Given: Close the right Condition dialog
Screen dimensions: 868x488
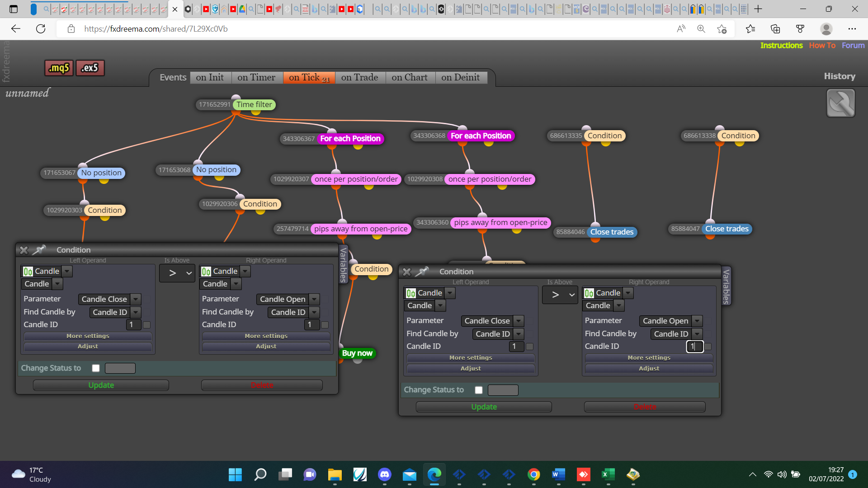Looking at the screenshot, I should 407,272.
